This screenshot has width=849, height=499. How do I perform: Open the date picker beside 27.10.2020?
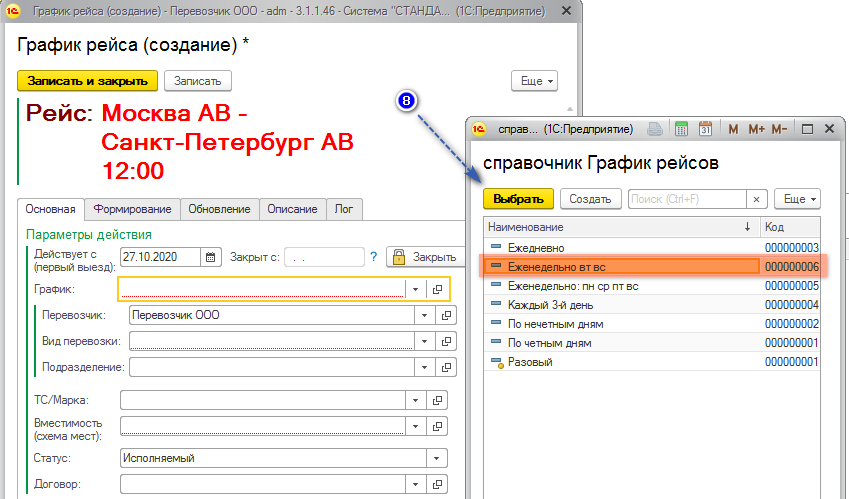click(x=211, y=257)
